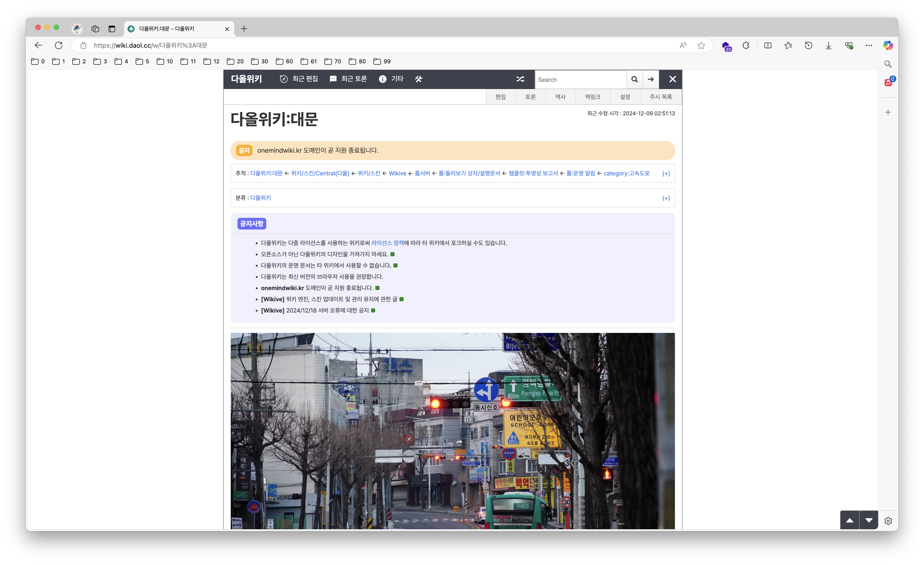
Task: Add this page to favorites star
Action: coord(701,45)
